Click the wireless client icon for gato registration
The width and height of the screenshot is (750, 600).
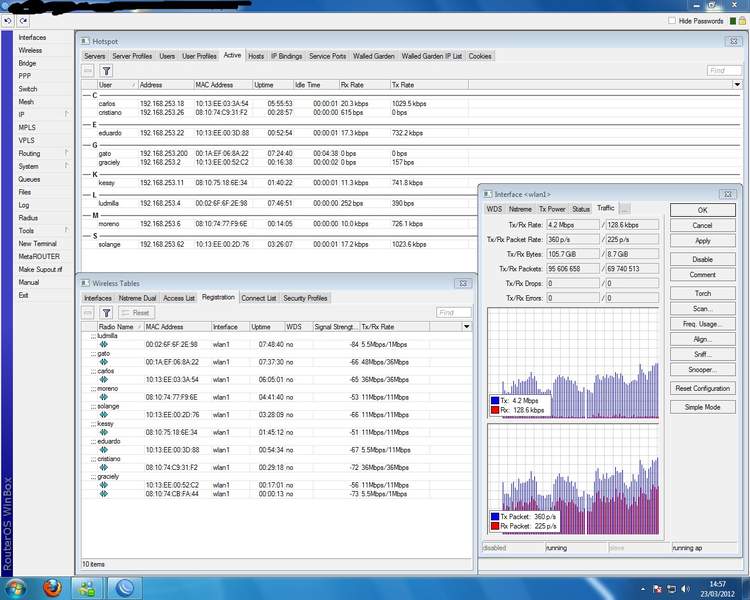click(x=103, y=362)
